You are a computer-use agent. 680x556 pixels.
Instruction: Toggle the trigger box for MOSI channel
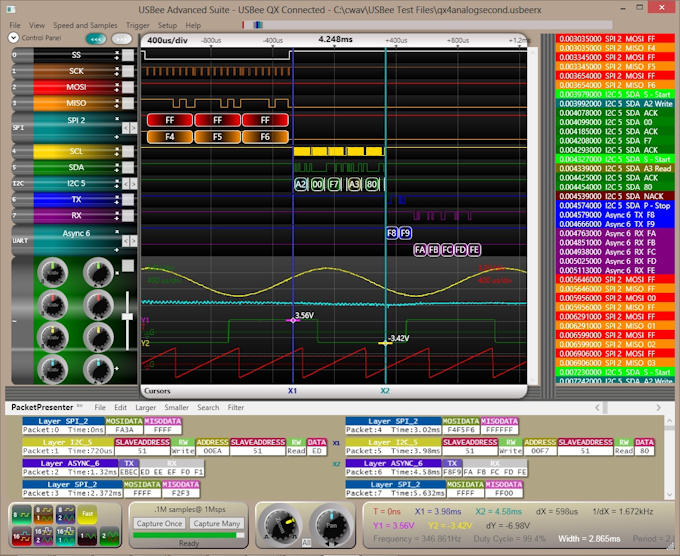click(128, 87)
